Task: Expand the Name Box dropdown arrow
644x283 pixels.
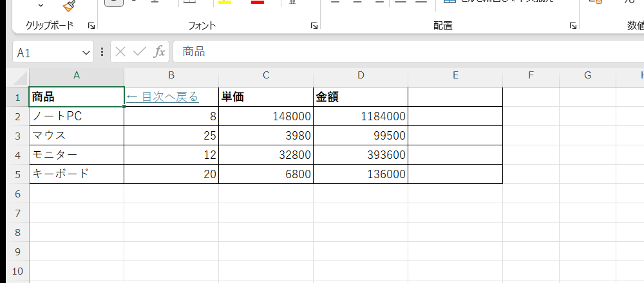Action: point(86,53)
